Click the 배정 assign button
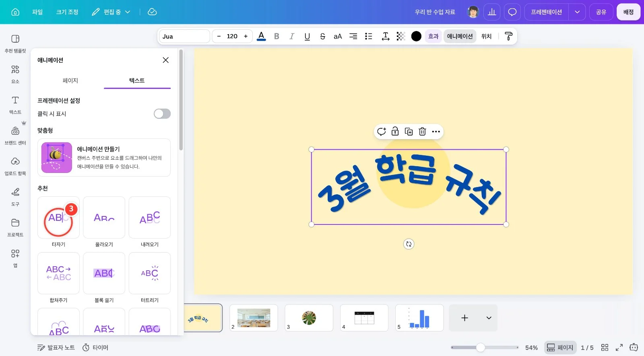The width and height of the screenshot is (644, 356). (628, 12)
